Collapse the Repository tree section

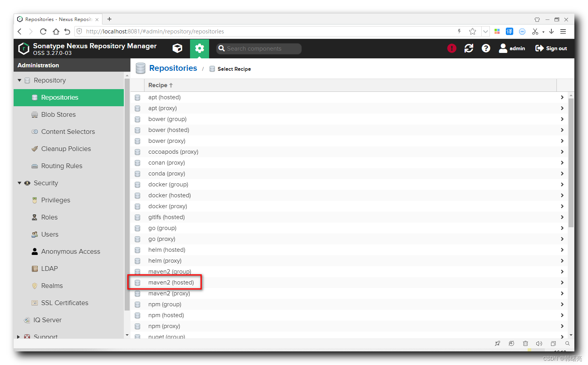click(x=19, y=80)
